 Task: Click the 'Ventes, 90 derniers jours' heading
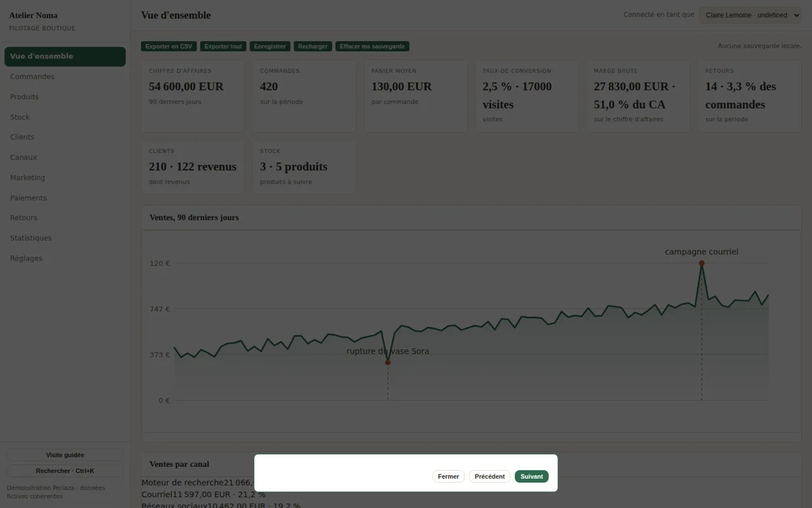194,218
